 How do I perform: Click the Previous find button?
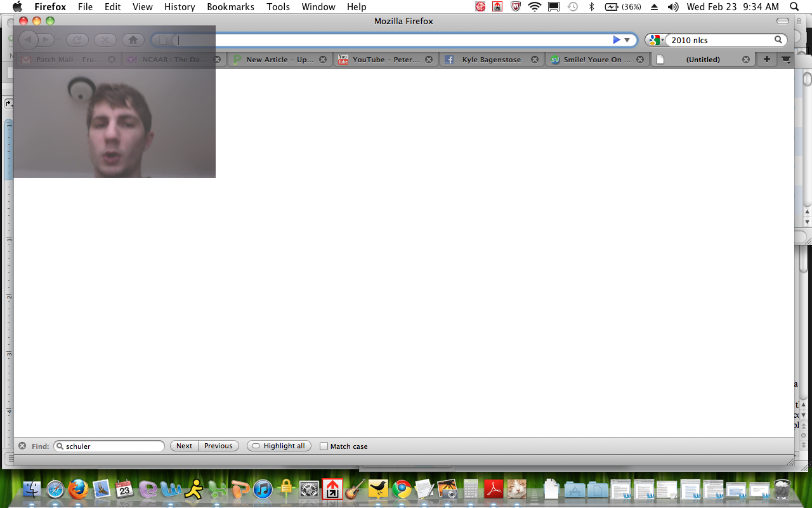[x=218, y=446]
